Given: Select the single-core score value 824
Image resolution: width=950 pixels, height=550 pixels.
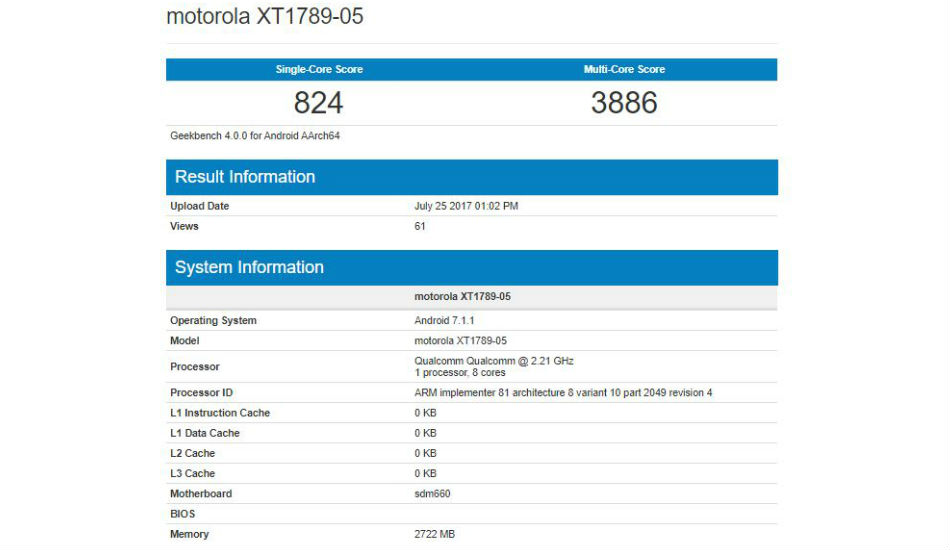Looking at the screenshot, I should [x=319, y=102].
